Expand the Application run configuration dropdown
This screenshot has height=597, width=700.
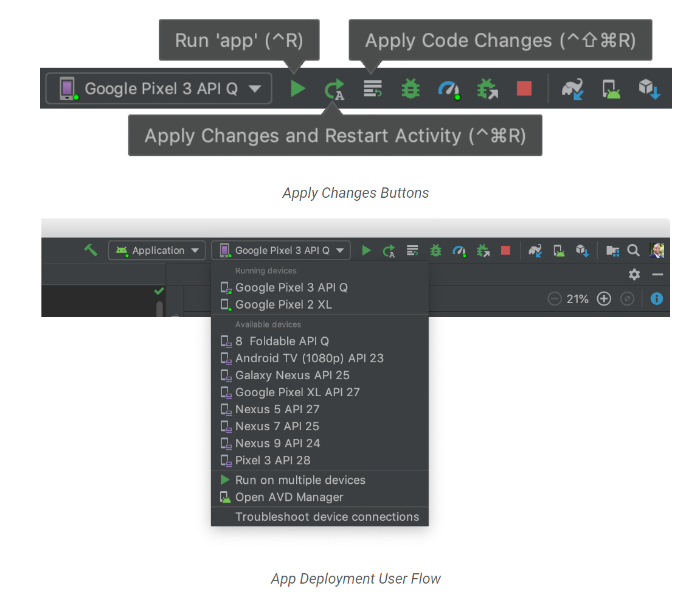156,250
